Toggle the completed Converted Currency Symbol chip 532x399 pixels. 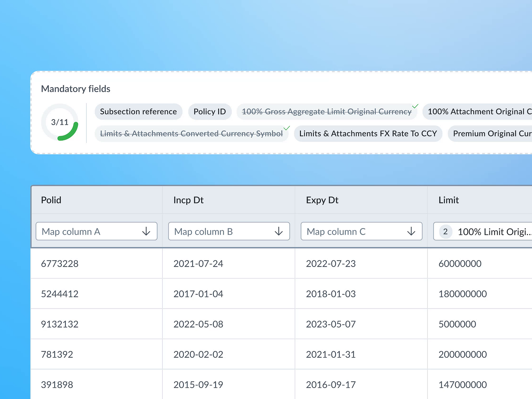191,134
